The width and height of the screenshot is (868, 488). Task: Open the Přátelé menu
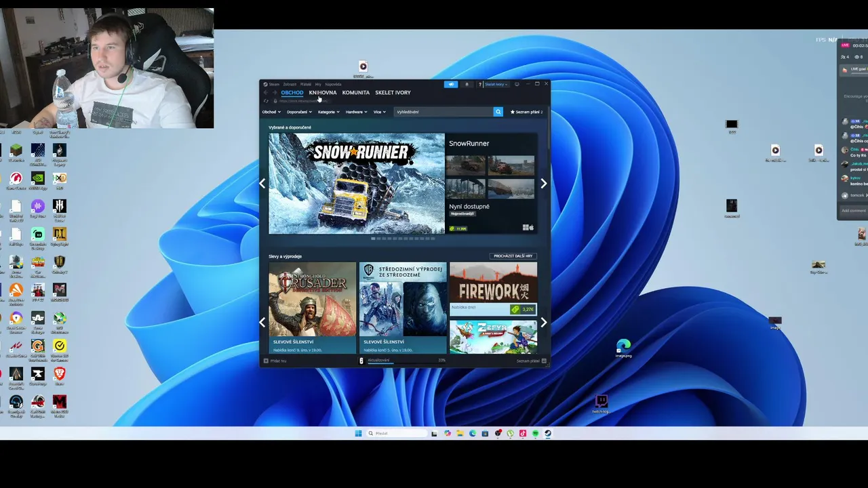(x=306, y=84)
